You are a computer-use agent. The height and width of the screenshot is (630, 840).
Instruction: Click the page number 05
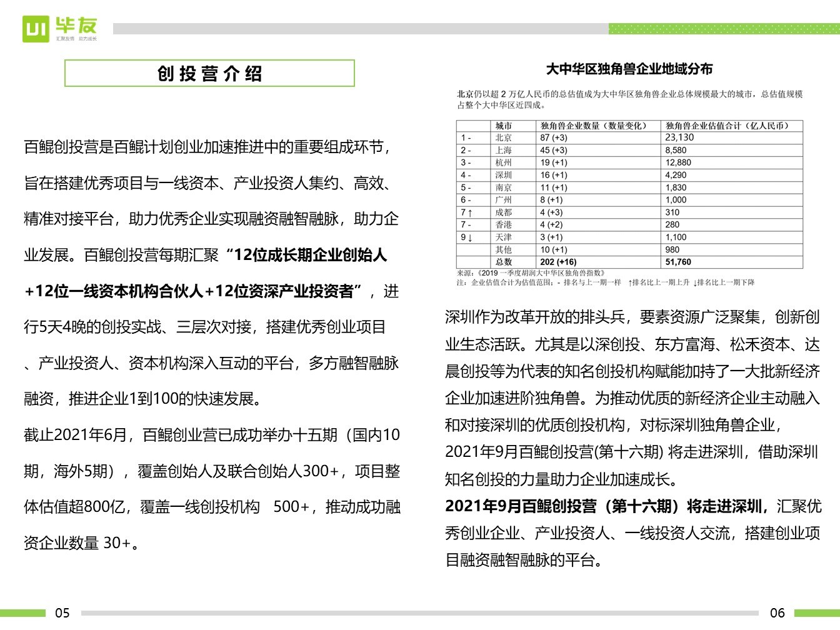tap(62, 612)
